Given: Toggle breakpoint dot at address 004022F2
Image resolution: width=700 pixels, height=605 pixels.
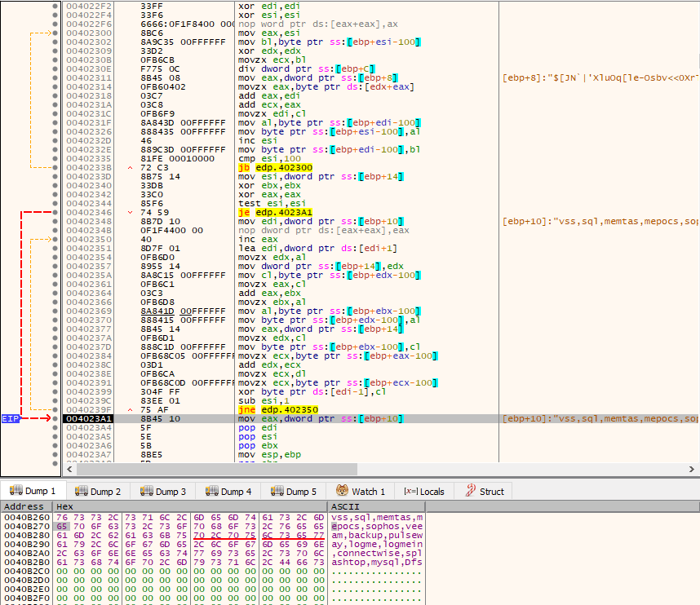Looking at the screenshot, I should pos(55,7).
